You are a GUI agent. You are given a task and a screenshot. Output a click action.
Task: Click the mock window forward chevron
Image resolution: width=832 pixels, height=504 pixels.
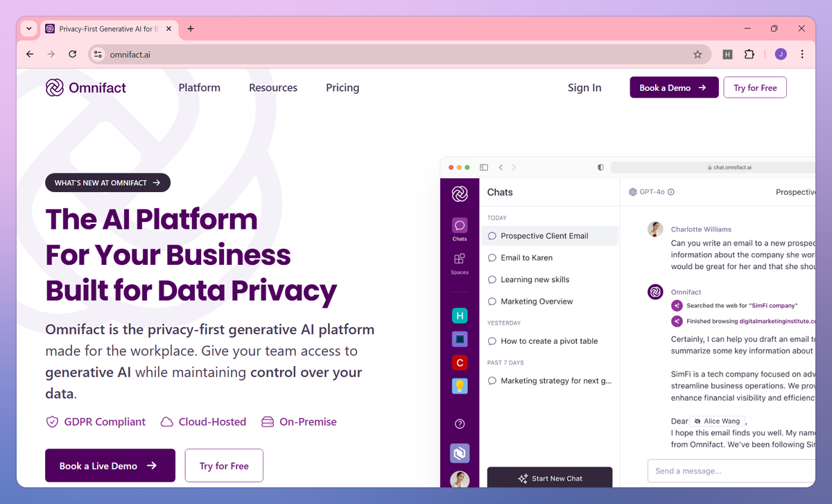pos(514,167)
